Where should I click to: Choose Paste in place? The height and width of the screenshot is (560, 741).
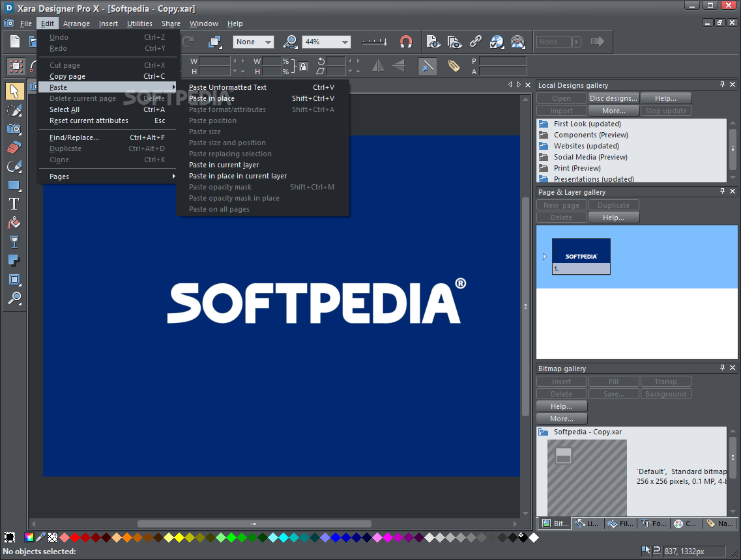tap(262, 98)
